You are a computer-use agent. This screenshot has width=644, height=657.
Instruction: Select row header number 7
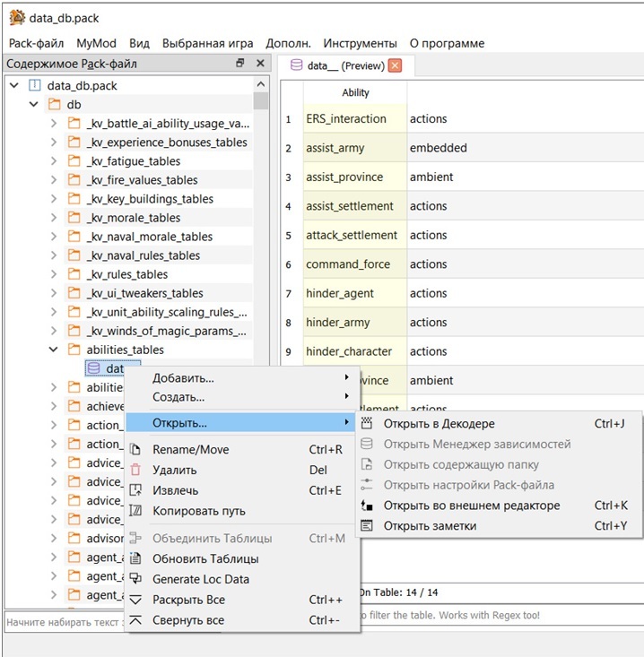tap(289, 293)
